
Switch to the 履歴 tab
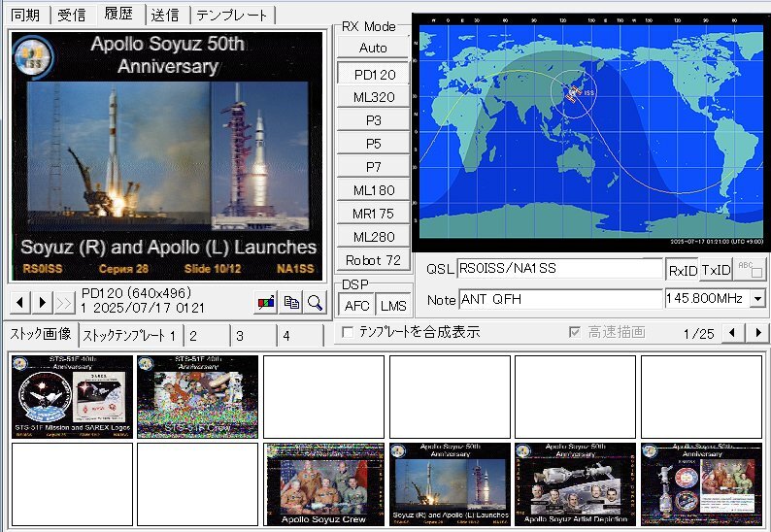(x=118, y=15)
